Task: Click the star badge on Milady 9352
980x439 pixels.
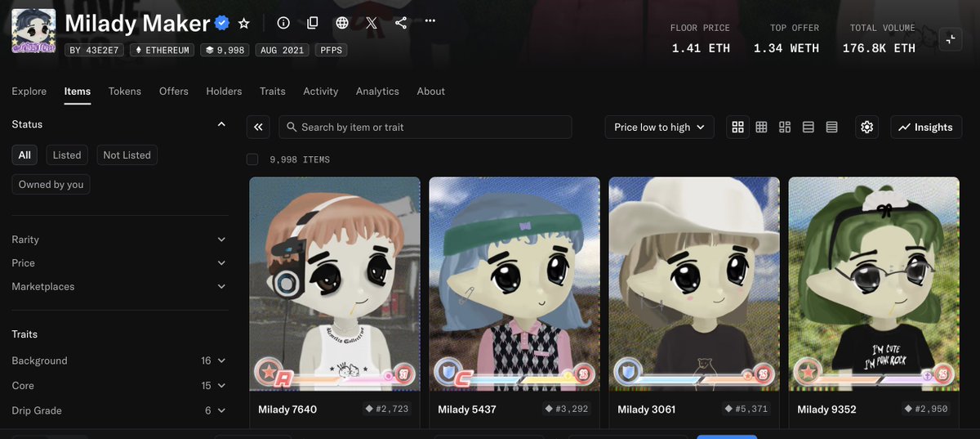Action: [x=807, y=374]
